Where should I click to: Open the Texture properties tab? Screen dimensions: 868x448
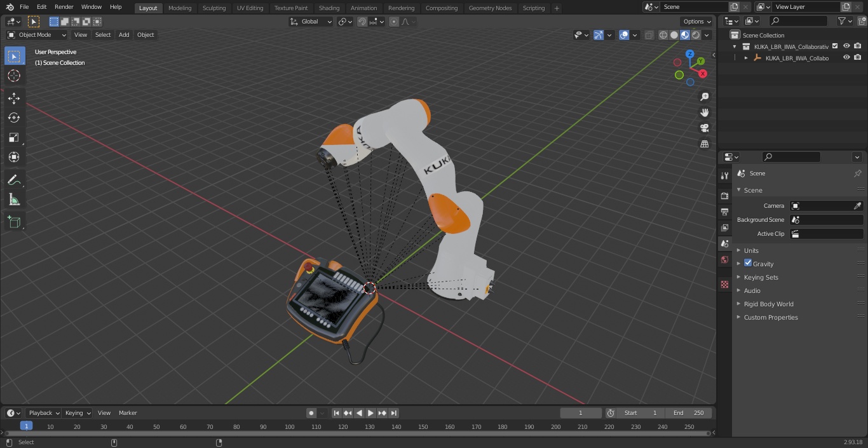pos(724,284)
